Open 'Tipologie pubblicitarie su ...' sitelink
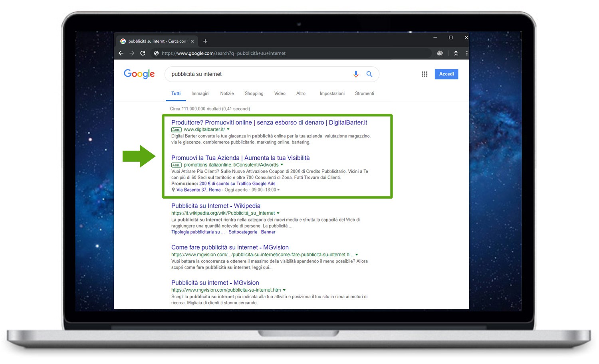 (x=198, y=232)
